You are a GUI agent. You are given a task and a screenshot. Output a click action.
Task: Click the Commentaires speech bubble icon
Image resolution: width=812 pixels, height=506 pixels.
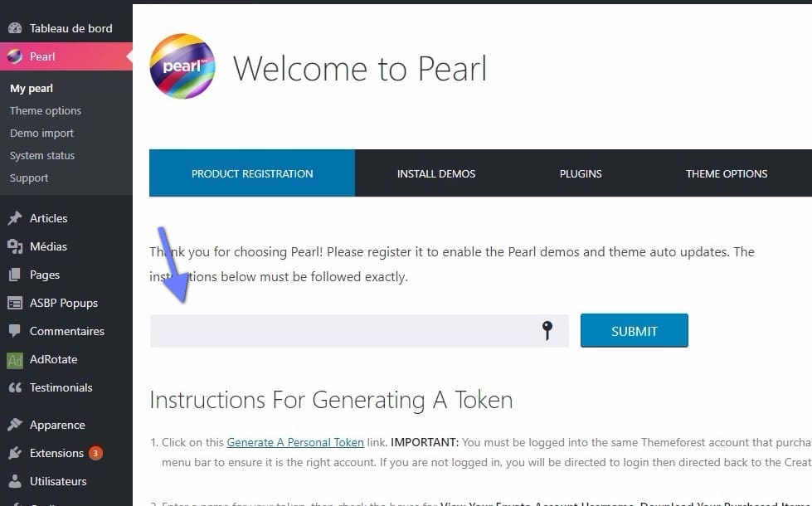(x=17, y=331)
